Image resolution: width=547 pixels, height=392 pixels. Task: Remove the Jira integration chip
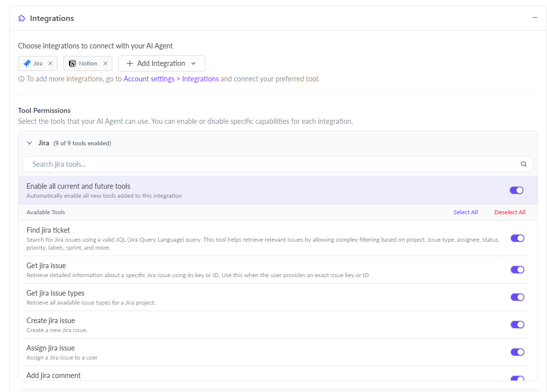[x=50, y=63]
